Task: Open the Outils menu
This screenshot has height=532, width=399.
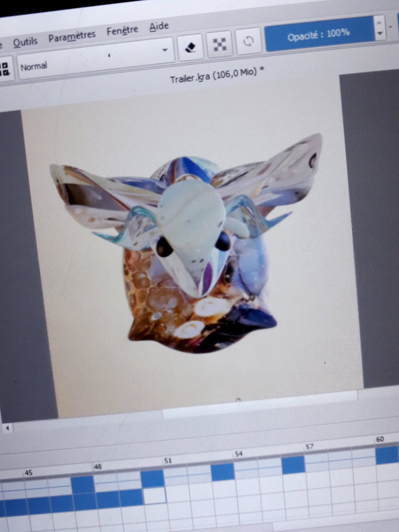Action: [x=25, y=42]
